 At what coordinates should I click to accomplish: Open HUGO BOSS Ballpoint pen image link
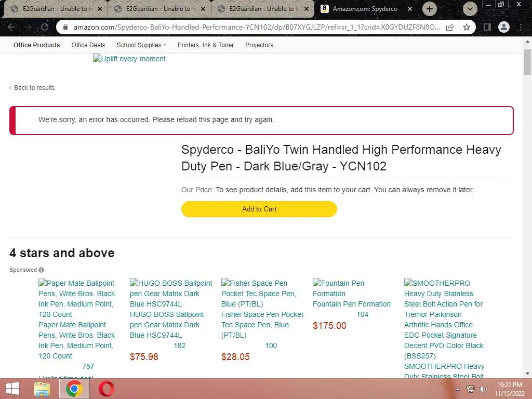(171, 294)
